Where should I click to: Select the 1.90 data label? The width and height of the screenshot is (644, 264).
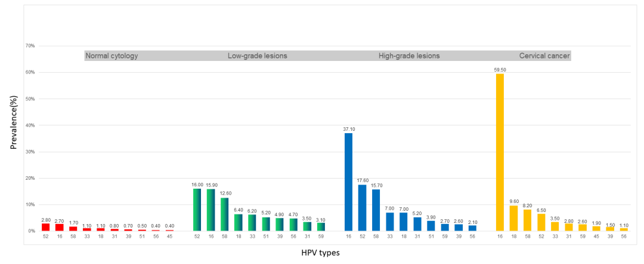click(596, 222)
